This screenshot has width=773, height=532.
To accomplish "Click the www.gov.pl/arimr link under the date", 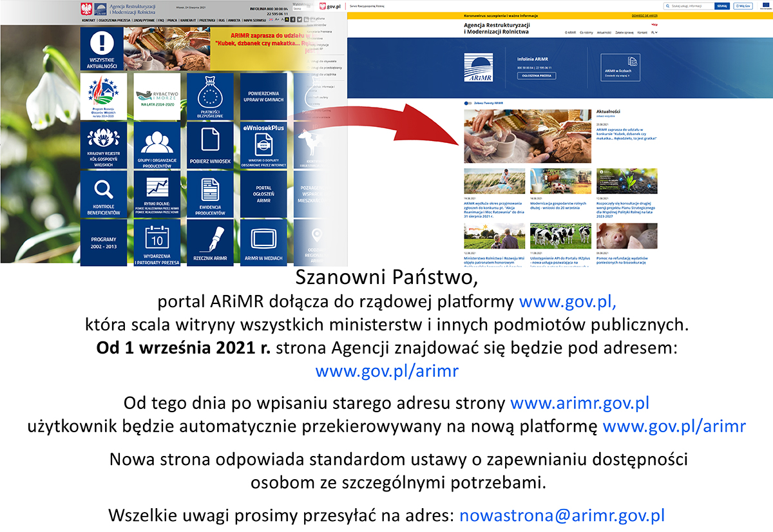I will click(x=386, y=371).
